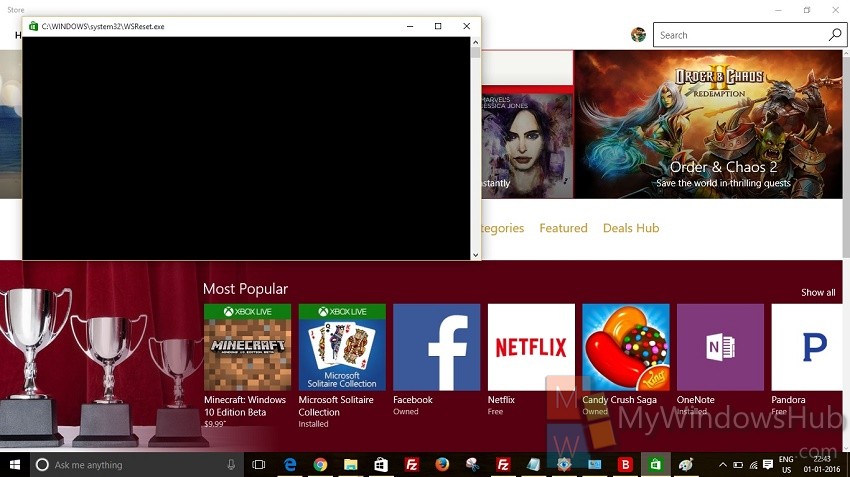This screenshot has width=850, height=477.
Task: Open the Microsoft Solitaire Collection tile
Action: click(x=342, y=347)
